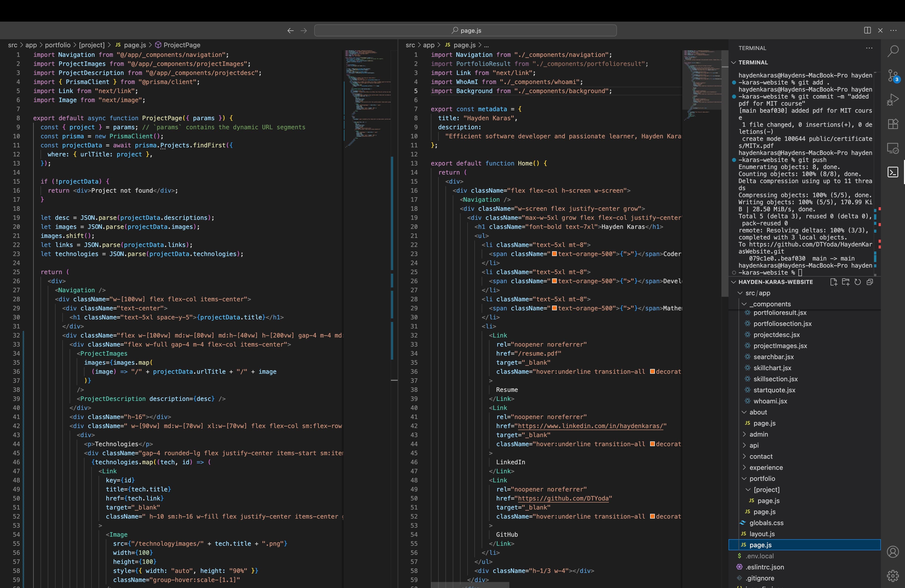Collapse all folders in explorer

click(870, 282)
